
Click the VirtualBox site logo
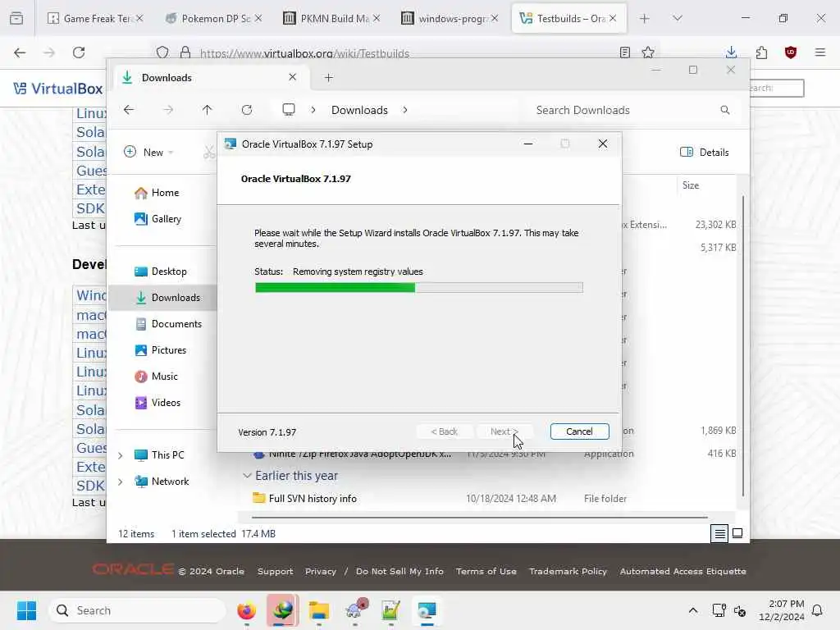coord(58,89)
